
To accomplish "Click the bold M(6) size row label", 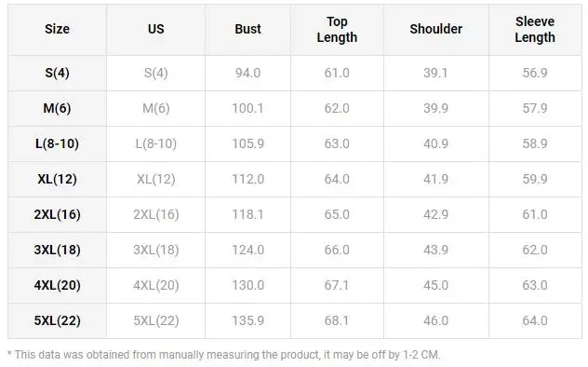I will 57,108.
